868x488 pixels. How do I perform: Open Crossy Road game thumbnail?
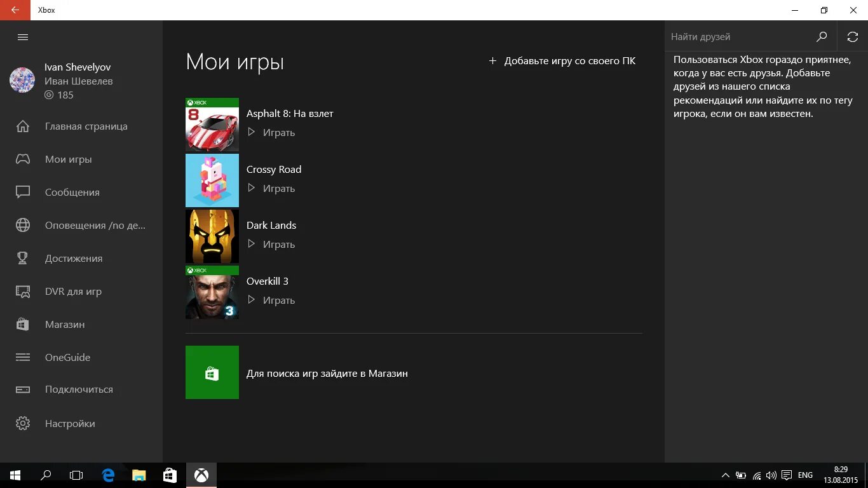[x=212, y=180]
